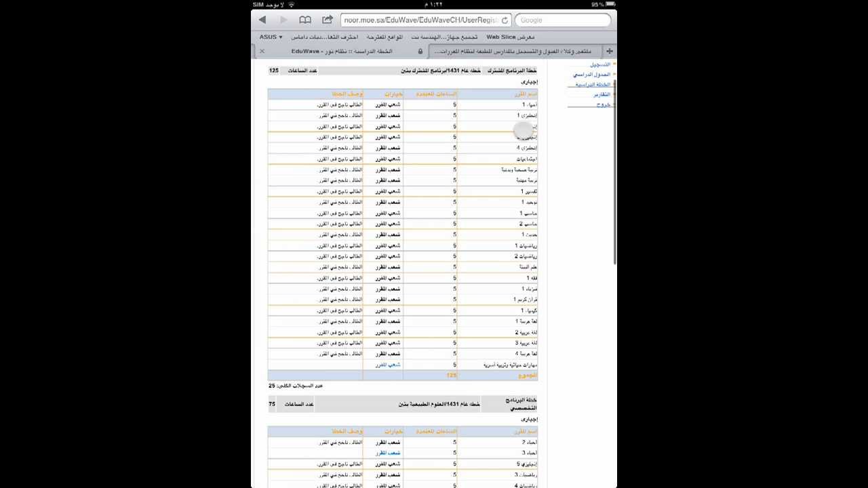
Task: Select the تربية صحية وبدنية course name
Action: pos(519,169)
